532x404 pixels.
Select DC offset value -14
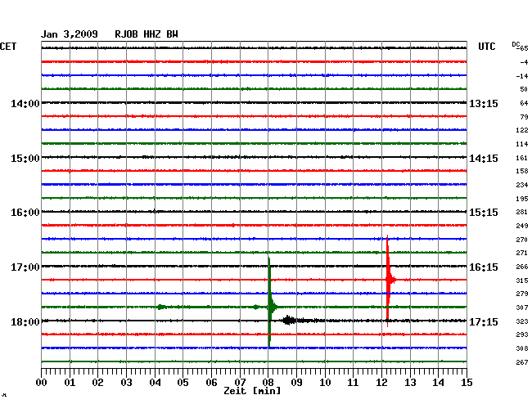pos(522,76)
